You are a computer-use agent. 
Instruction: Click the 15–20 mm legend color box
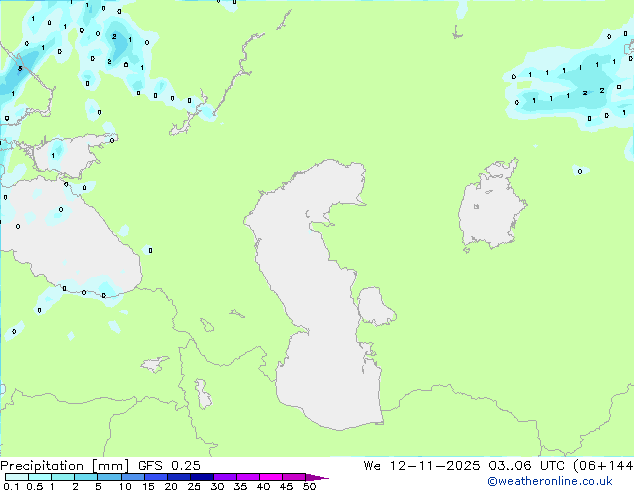(x=155, y=477)
